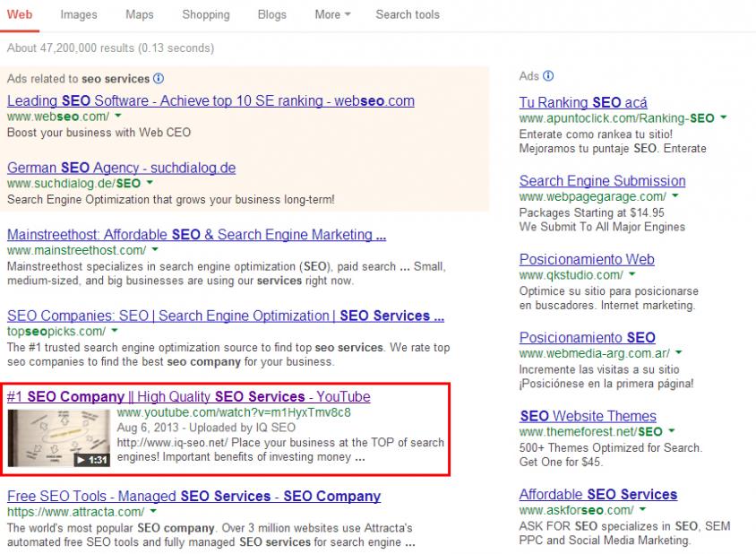Viewport: 756px width, 554px height.
Task: Click info icon beside 'Ads related to seo services'
Action: coord(159,79)
